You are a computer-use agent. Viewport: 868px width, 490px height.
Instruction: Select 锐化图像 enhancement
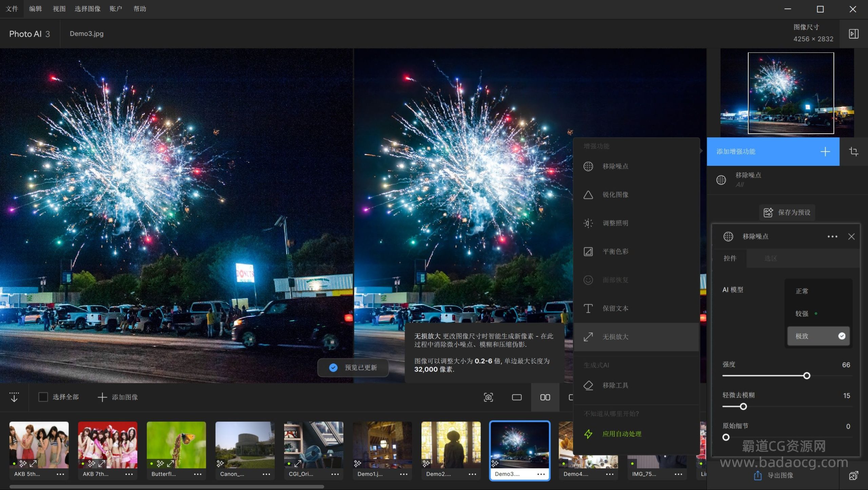coord(636,195)
